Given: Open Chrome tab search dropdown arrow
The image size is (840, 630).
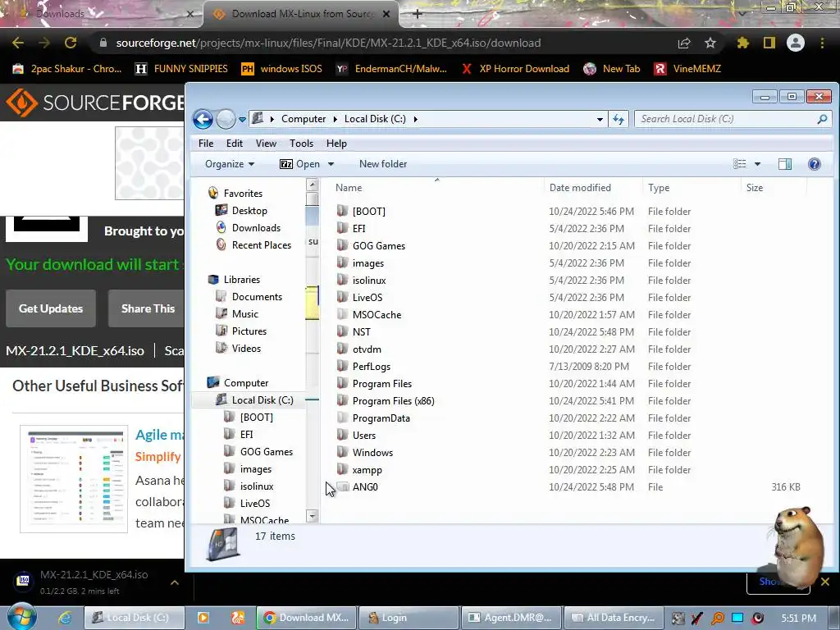Looking at the screenshot, I should point(742,12).
